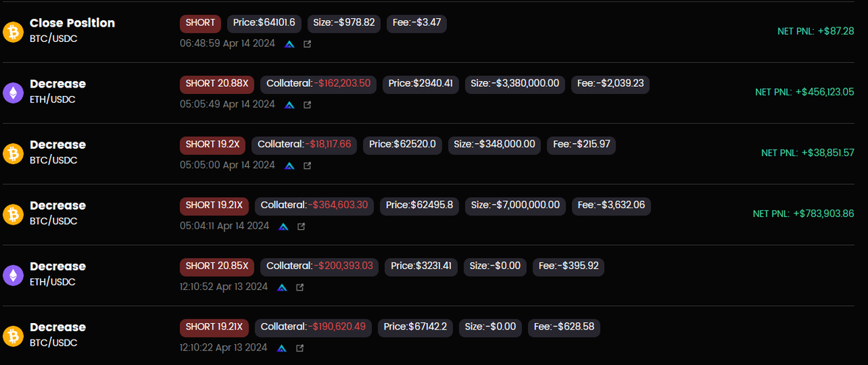This screenshot has width=868, height=365.
Task: Click Fee:-$3.47 chip
Action: coord(417,23)
